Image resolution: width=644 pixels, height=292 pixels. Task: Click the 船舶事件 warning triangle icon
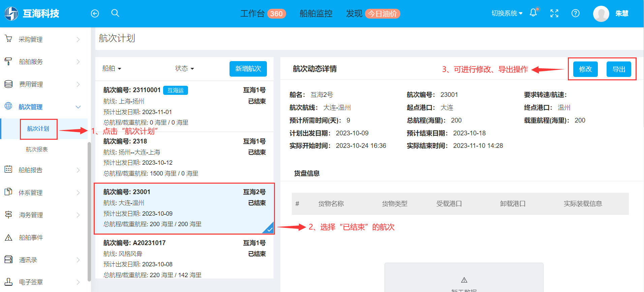pyautogui.click(x=8, y=237)
